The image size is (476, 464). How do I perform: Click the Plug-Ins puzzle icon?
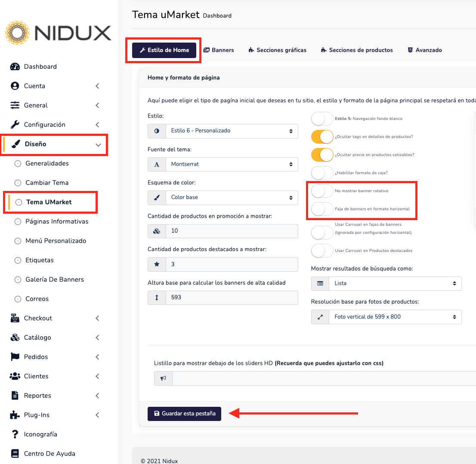click(x=15, y=415)
